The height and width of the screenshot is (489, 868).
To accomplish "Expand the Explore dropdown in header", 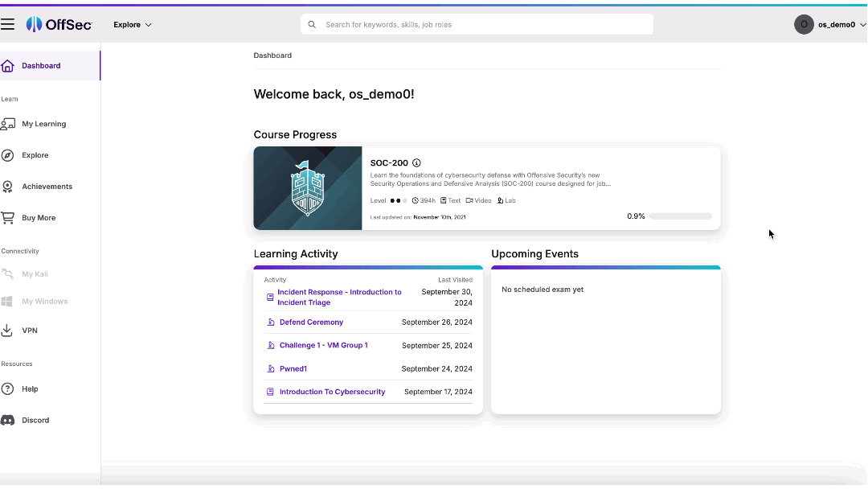I will coord(133,25).
